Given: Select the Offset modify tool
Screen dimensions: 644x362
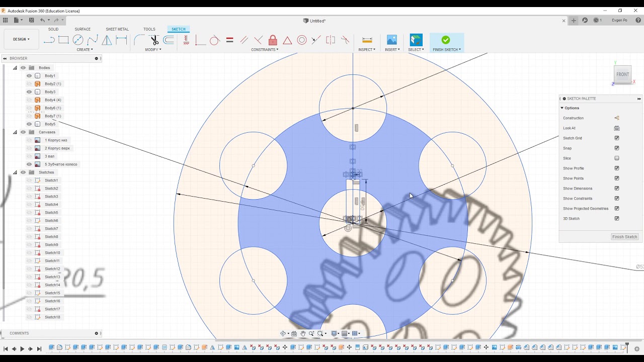Looking at the screenshot, I should click(169, 40).
